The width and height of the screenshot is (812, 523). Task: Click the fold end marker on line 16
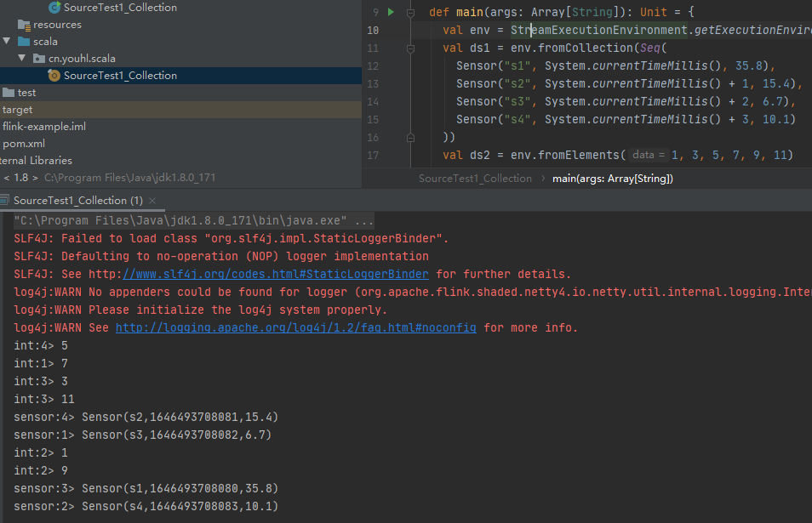coord(410,138)
